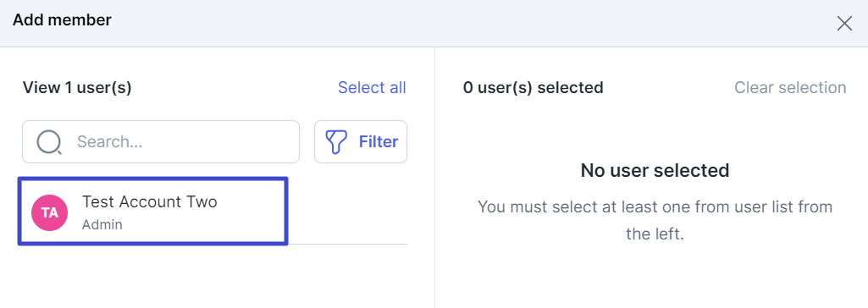Click the Add member dialog title
Image resolution: width=868 pixels, height=308 pixels.
(62, 20)
